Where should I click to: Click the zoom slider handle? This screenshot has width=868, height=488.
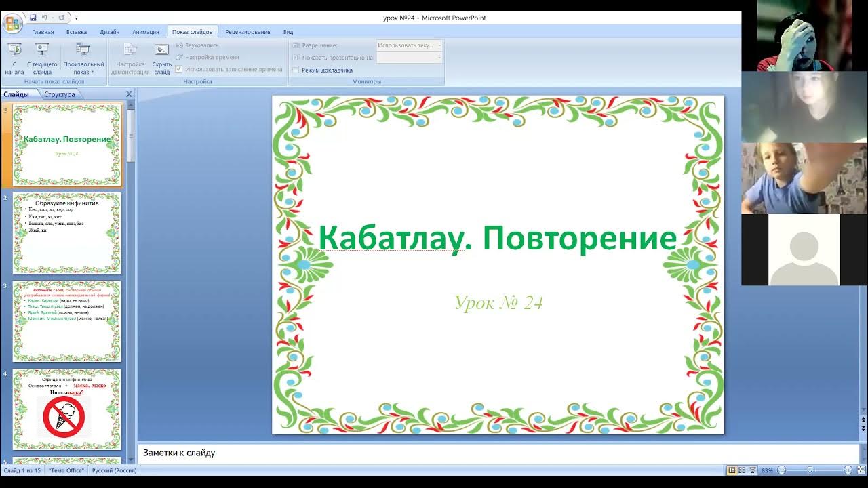pos(809,470)
